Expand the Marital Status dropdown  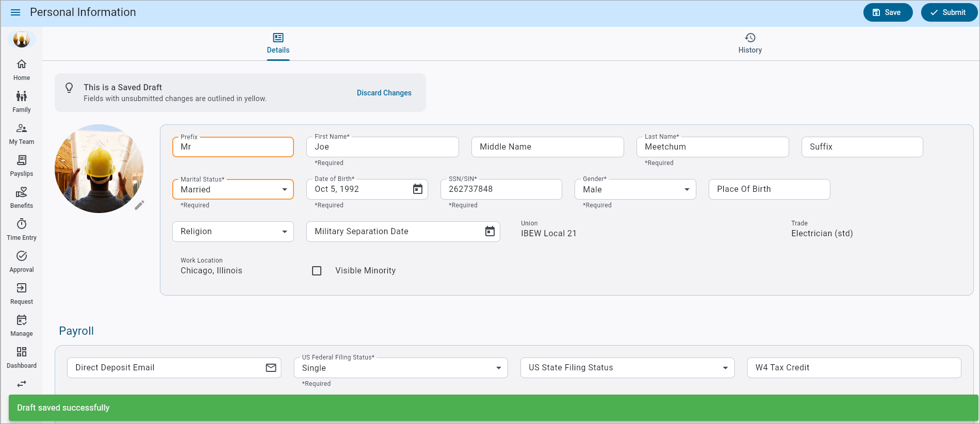coord(284,190)
